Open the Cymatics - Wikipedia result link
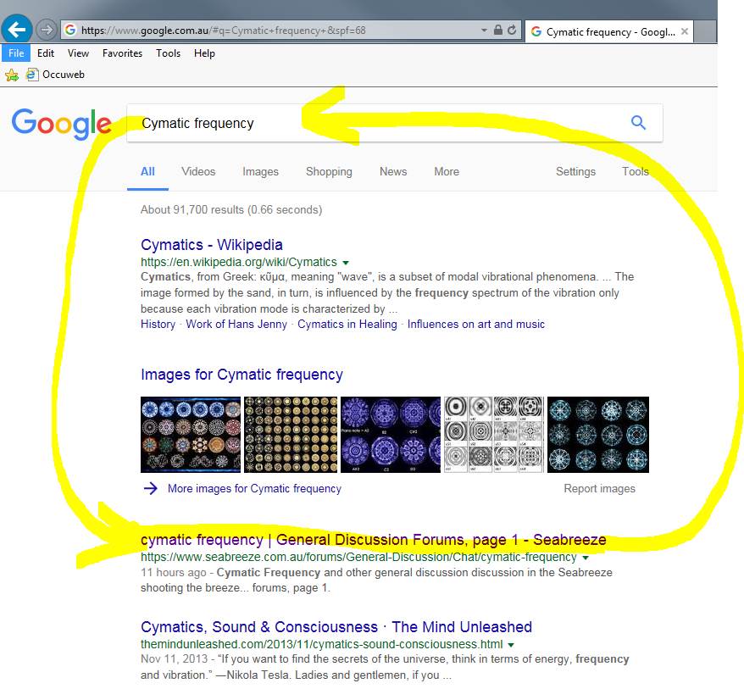This screenshot has width=744, height=700. click(212, 245)
